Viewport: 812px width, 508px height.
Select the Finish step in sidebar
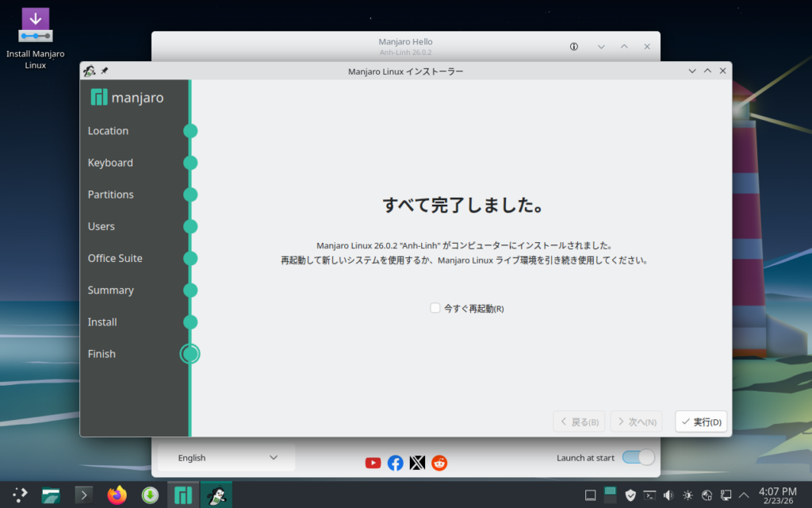[101, 354]
